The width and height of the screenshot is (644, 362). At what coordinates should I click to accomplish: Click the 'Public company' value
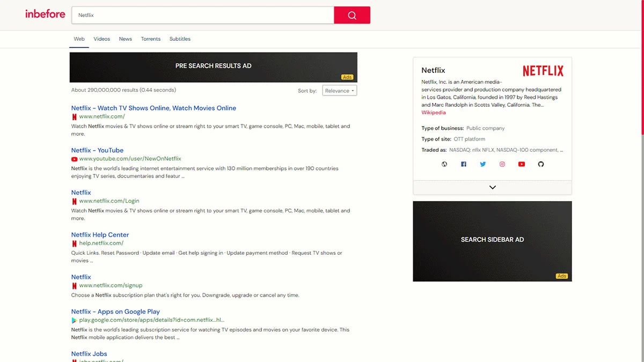486,128
